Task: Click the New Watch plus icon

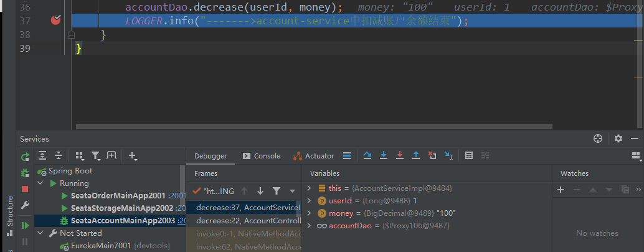Action: tap(560, 190)
